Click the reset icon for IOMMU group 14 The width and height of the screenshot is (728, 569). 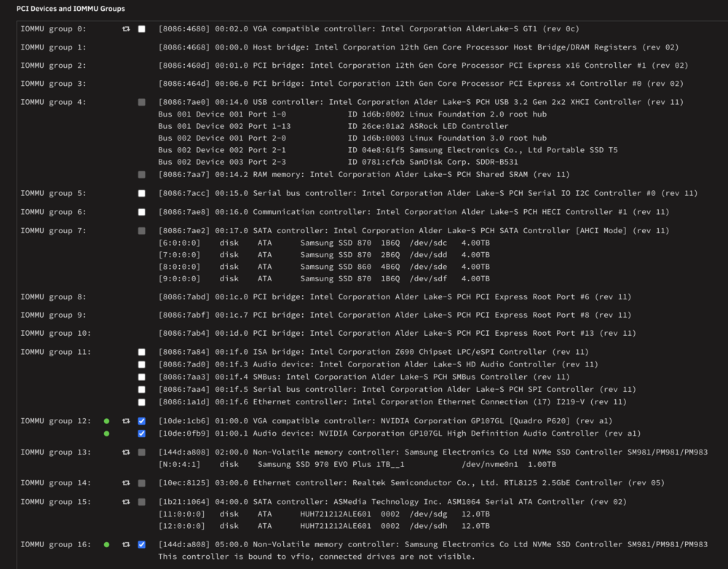click(x=126, y=483)
